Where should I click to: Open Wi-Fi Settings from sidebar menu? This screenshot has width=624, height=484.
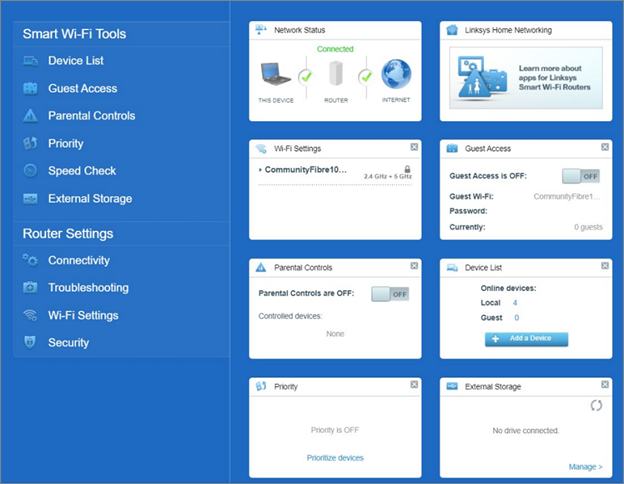pyautogui.click(x=83, y=315)
